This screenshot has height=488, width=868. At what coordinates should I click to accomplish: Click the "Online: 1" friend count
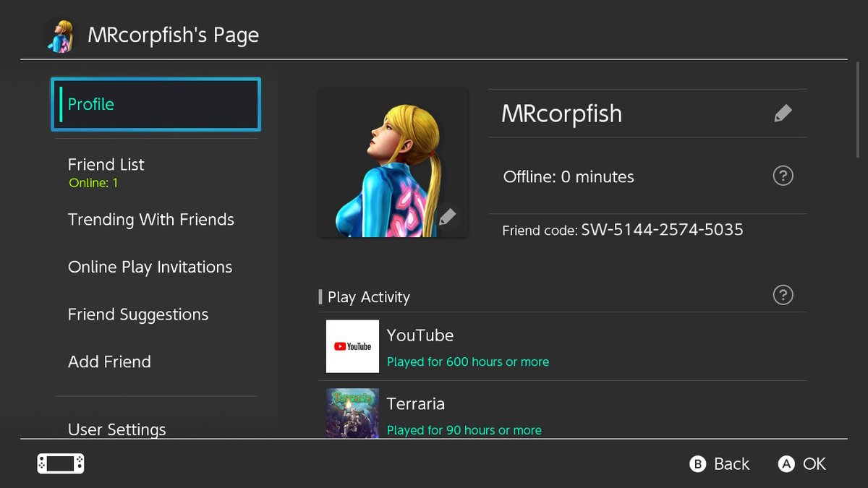coord(93,183)
